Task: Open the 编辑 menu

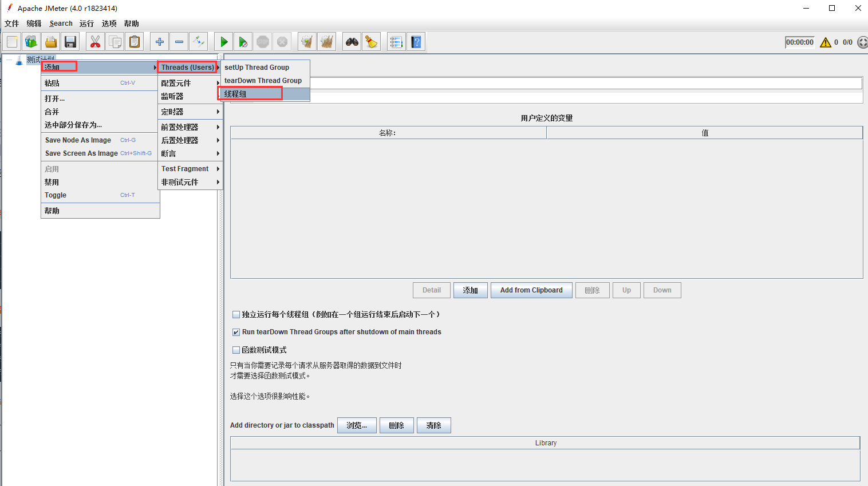Action: pos(34,23)
